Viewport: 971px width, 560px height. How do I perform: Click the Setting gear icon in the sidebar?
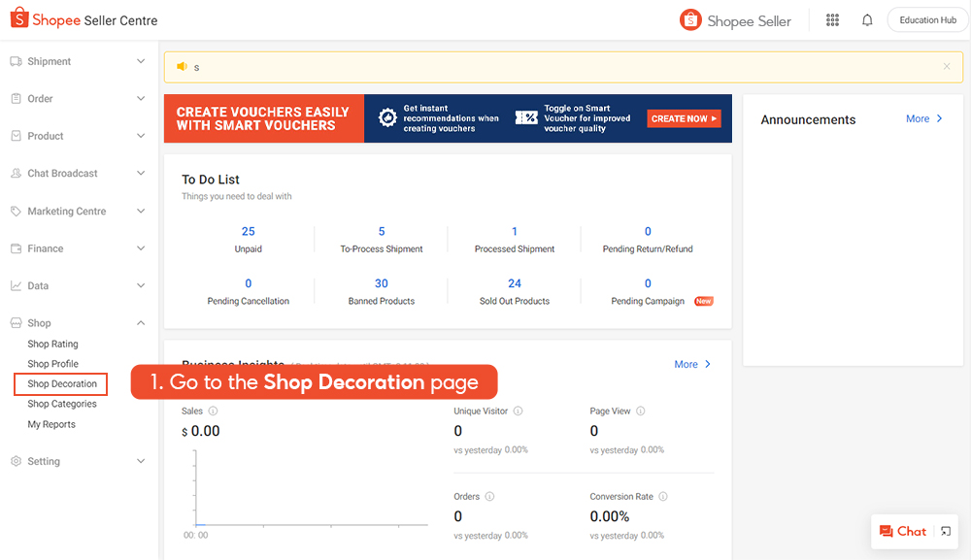[x=17, y=461]
